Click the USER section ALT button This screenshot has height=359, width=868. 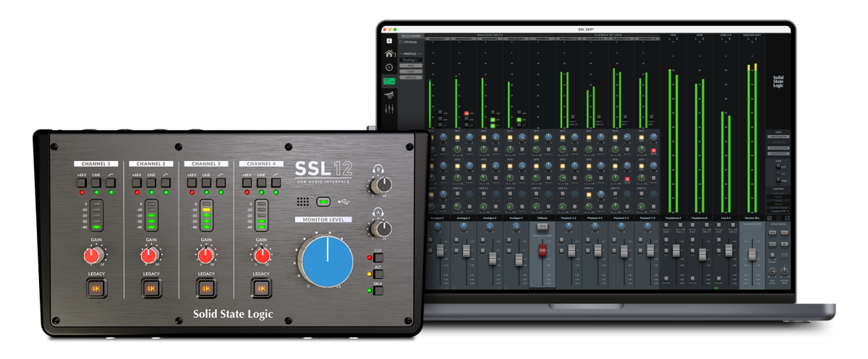[778, 173]
